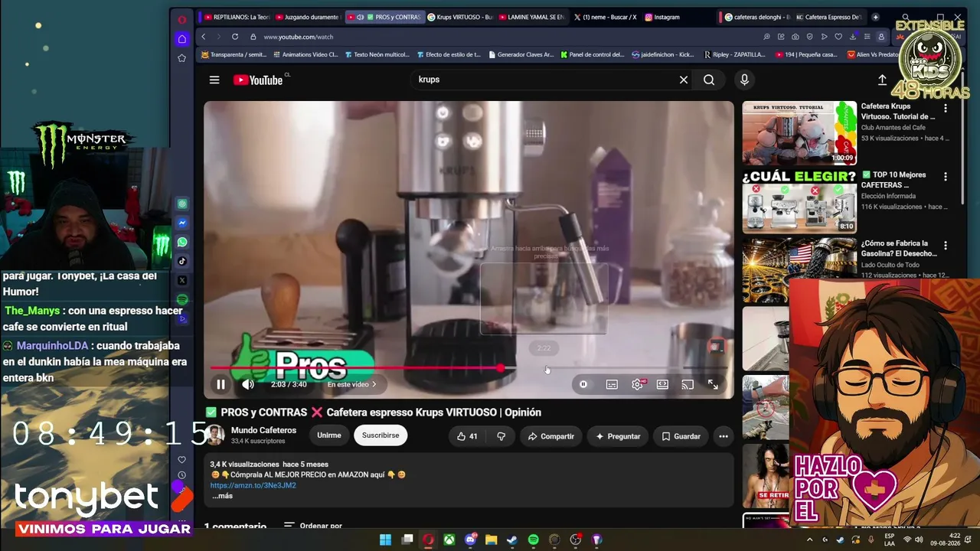Switch to 'LAMINE YAMAL' tab
Image resolution: width=980 pixels, height=551 pixels.
coord(531,17)
